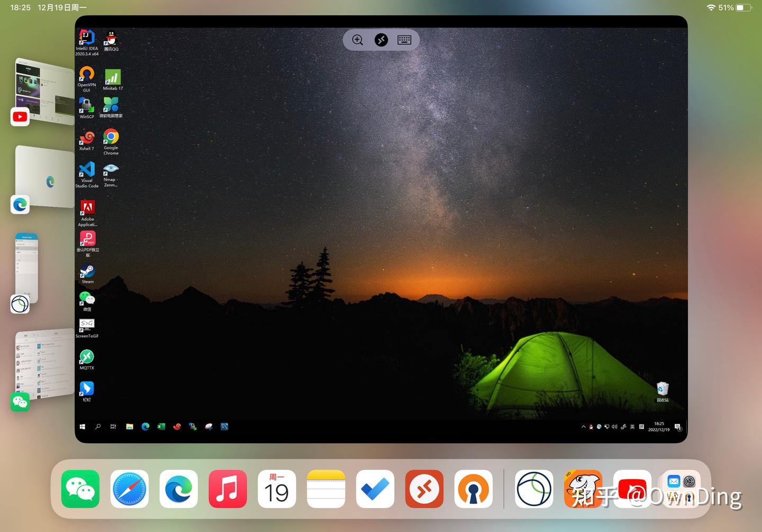The height and width of the screenshot is (532, 762).
Task: Open the Recycle Bin on the desktop
Action: coord(663,392)
